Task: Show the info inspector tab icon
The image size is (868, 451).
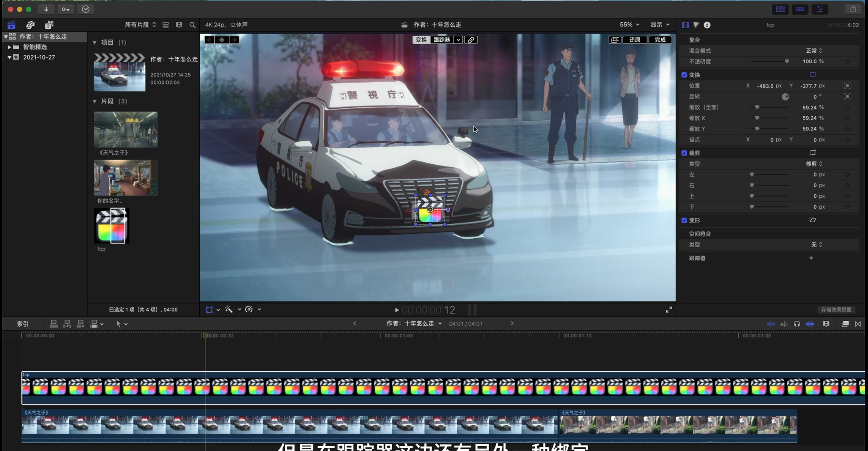Action: coord(707,25)
